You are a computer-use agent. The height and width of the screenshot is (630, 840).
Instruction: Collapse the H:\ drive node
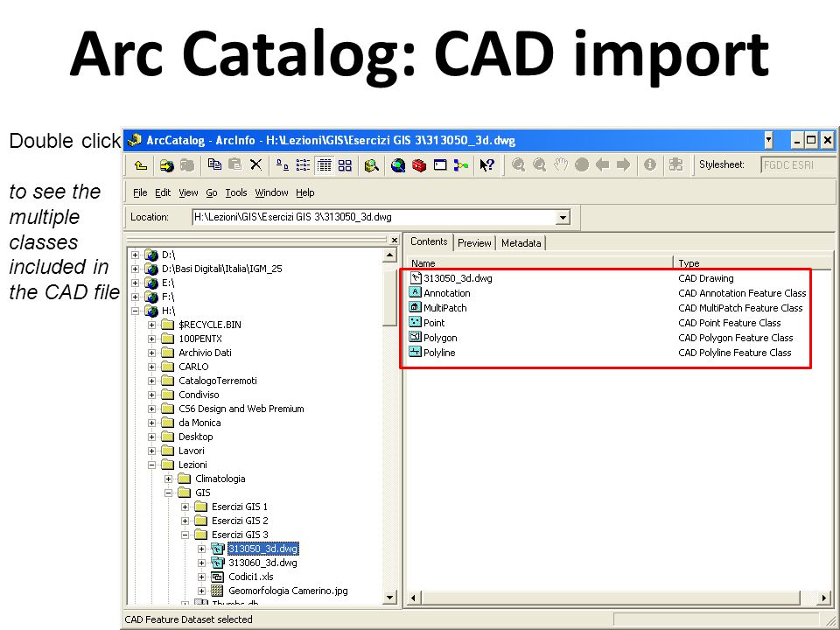135,311
